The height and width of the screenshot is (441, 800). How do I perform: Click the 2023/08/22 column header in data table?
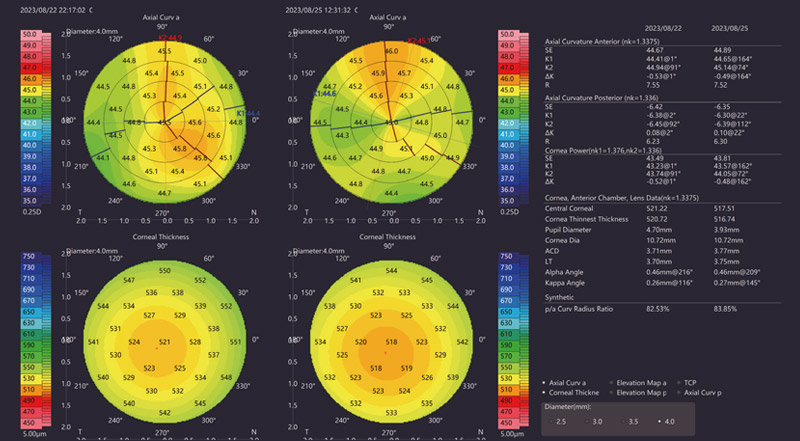(661, 29)
